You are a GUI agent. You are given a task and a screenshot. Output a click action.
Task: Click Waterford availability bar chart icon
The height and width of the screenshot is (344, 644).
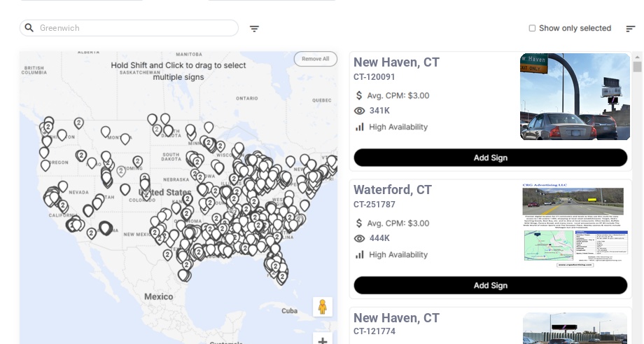[x=360, y=254]
